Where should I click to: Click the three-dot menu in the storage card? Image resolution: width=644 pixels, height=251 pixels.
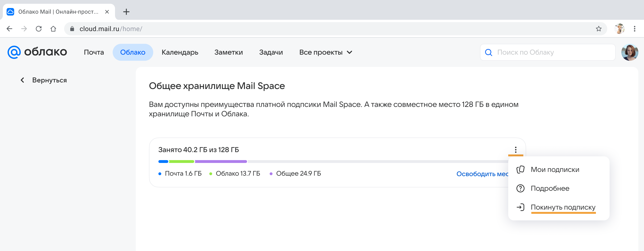[x=516, y=150]
